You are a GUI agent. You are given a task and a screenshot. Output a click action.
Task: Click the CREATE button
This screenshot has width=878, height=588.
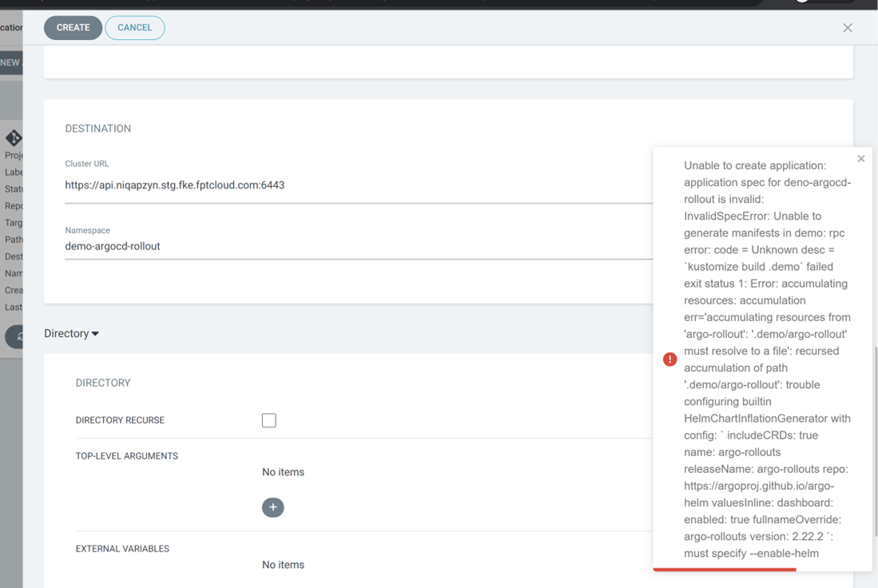[x=73, y=28]
